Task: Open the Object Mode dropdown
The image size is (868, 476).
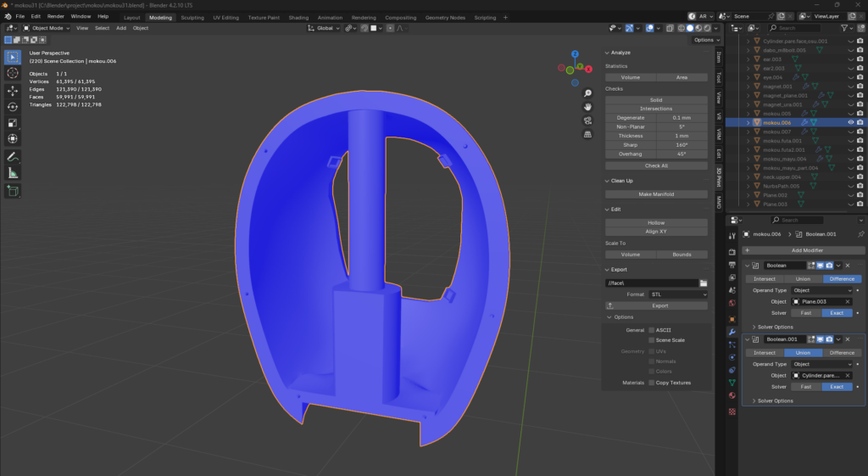Action: click(46, 28)
